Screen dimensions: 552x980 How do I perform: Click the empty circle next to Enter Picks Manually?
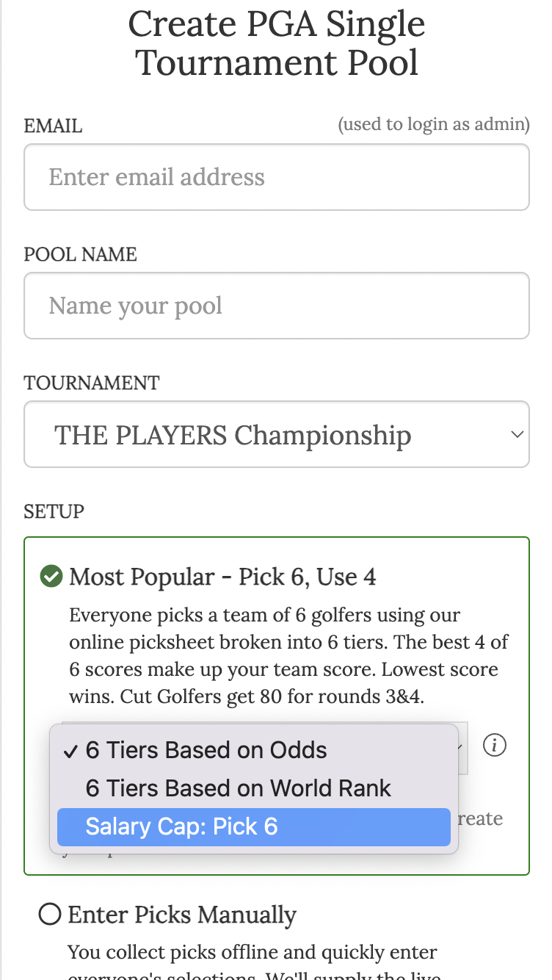50,914
